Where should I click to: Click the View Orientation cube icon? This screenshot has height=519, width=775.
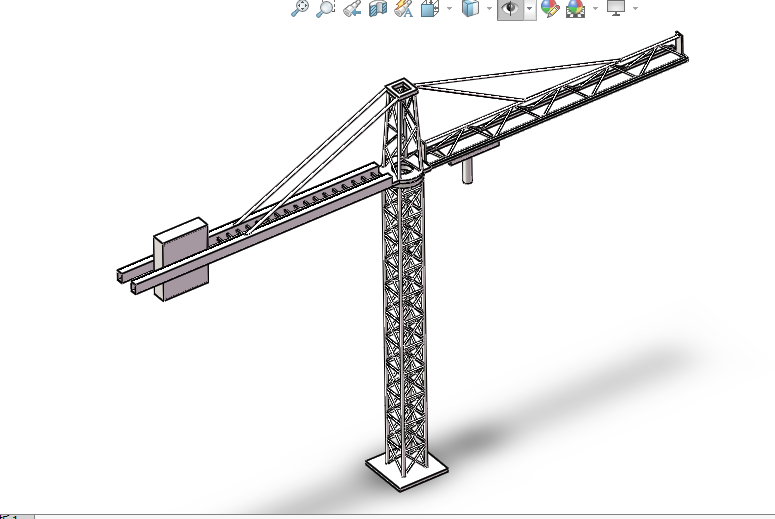pos(430,8)
